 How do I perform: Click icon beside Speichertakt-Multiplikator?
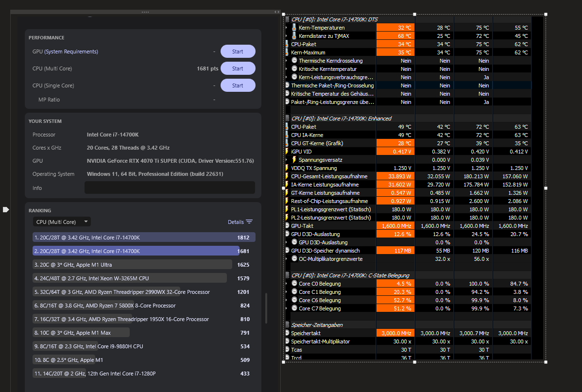pos(287,341)
